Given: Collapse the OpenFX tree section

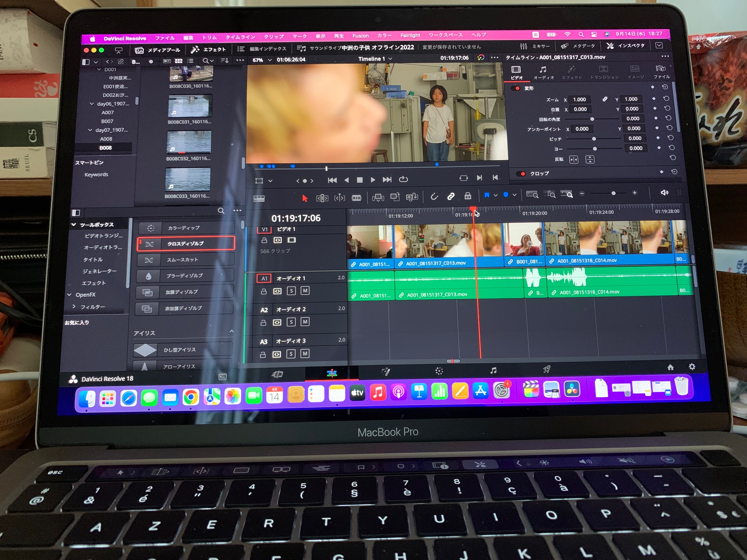Looking at the screenshot, I should (70, 295).
